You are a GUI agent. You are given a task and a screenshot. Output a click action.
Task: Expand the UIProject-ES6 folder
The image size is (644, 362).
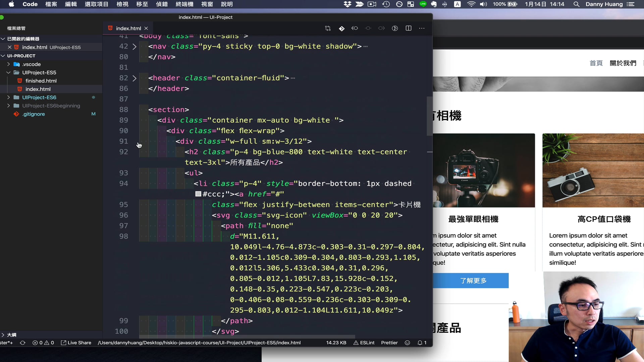[x=39, y=98]
